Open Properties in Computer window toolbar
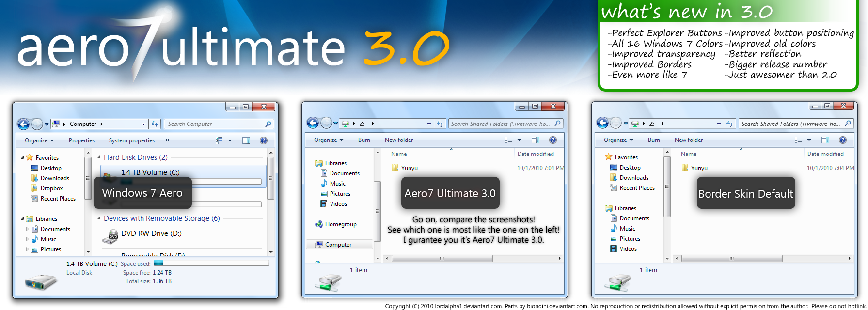Screen dimensions: 868x310 pos(81,140)
